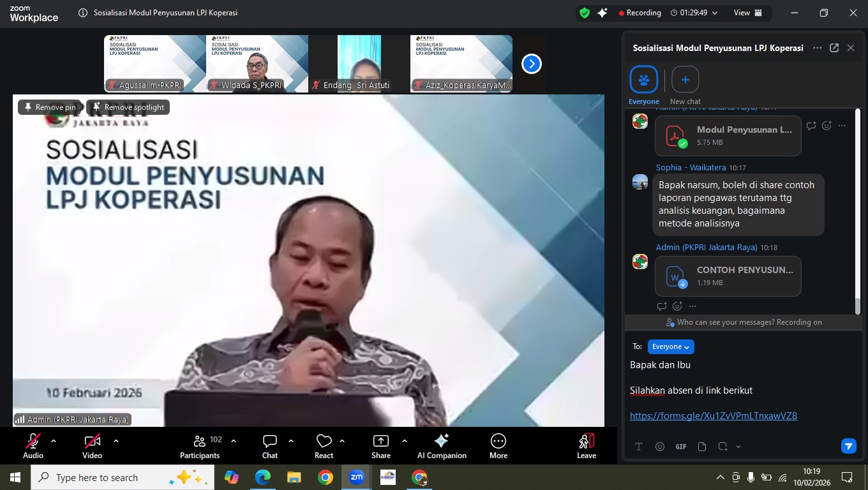868x490 pixels.
Task: Expand the Everyone recipient dropdown
Action: click(671, 346)
